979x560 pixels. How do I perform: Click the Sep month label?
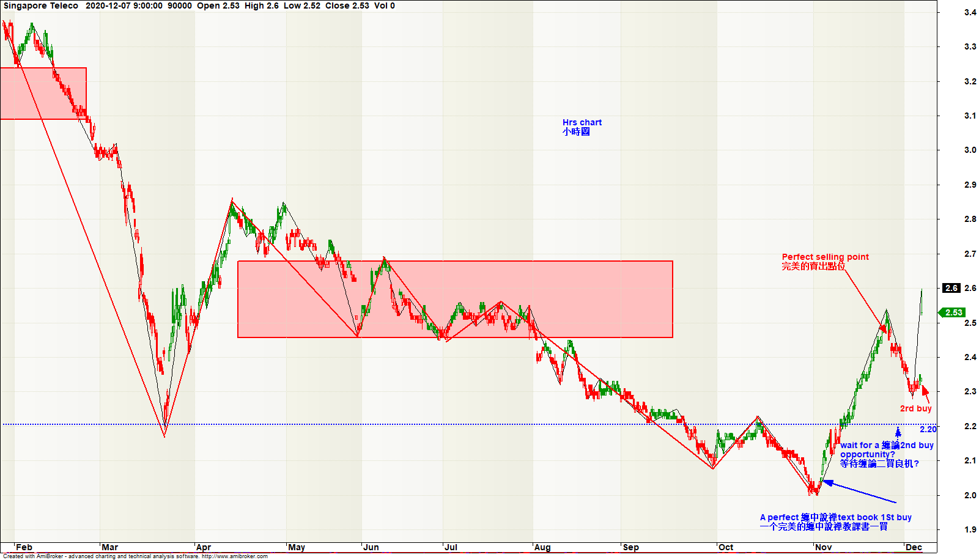click(x=631, y=547)
